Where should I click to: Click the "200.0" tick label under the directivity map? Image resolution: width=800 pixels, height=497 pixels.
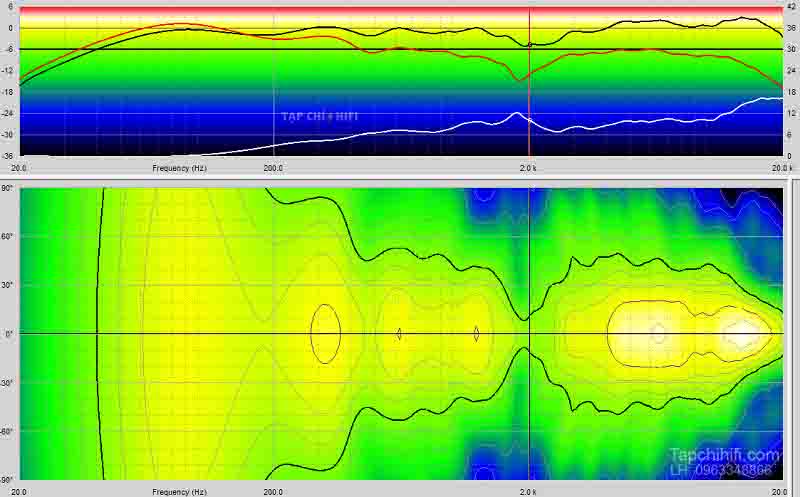click(273, 492)
